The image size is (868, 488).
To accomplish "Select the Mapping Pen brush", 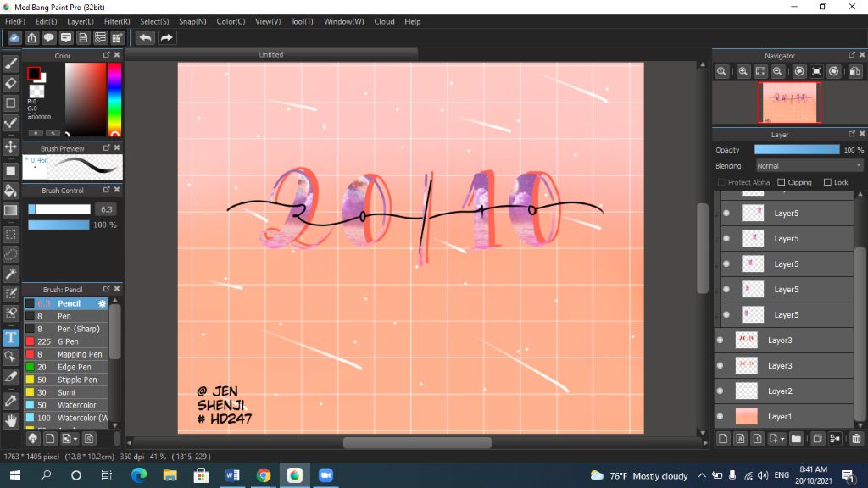I will 66,354.
